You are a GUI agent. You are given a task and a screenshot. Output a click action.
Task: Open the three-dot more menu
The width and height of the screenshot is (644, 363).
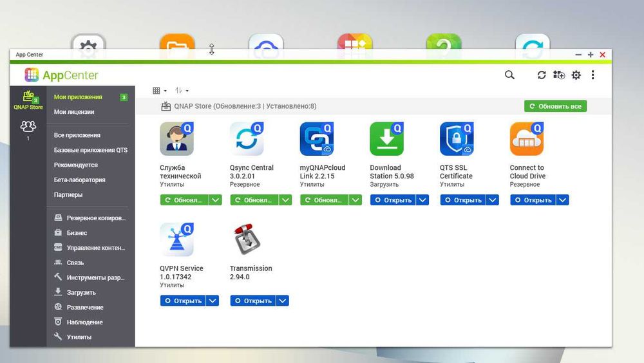[x=592, y=75]
